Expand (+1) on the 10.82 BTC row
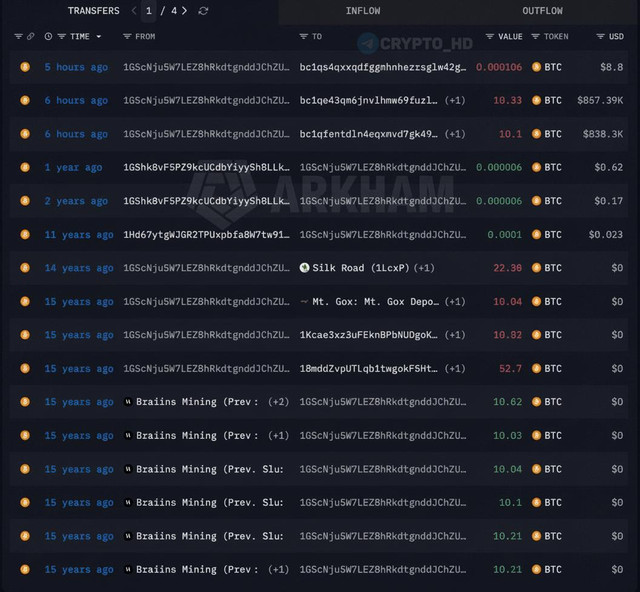 (455, 335)
